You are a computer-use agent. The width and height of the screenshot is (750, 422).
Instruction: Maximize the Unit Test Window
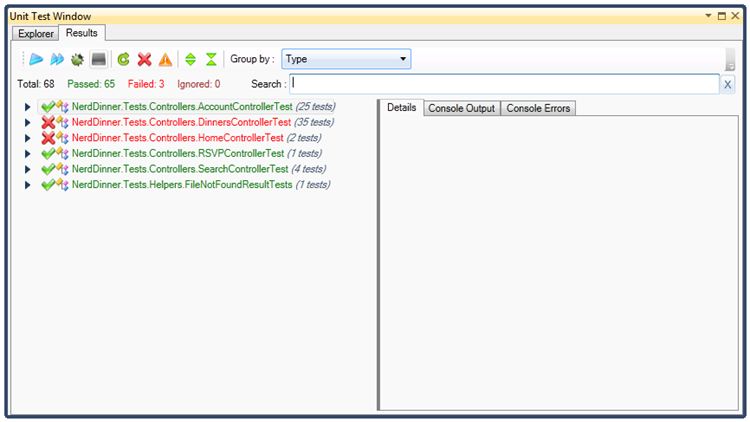(722, 16)
